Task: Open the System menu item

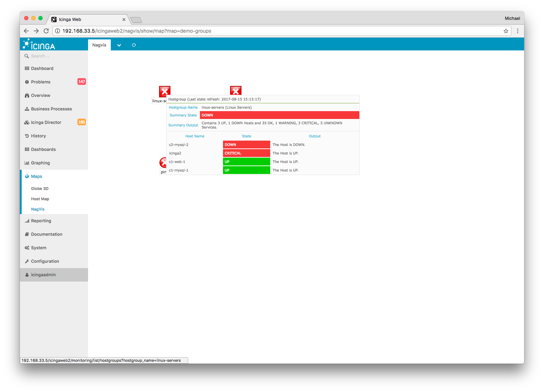Action: click(x=54, y=248)
